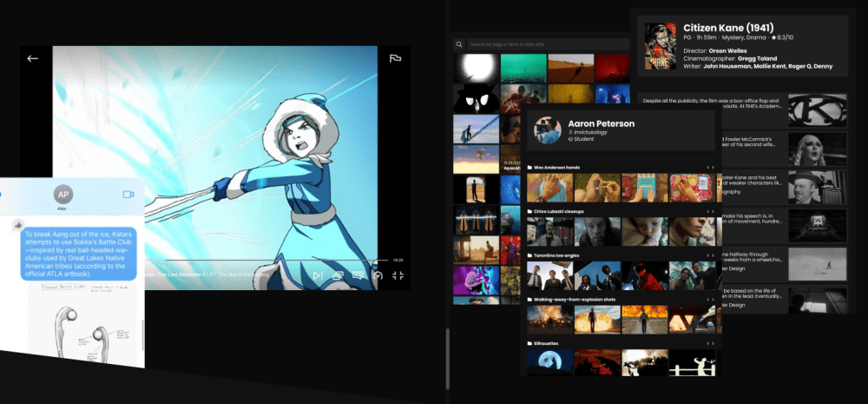This screenshot has width=868, height=404.
Task: Open the blue typewriter hands still
Action: 645,188
